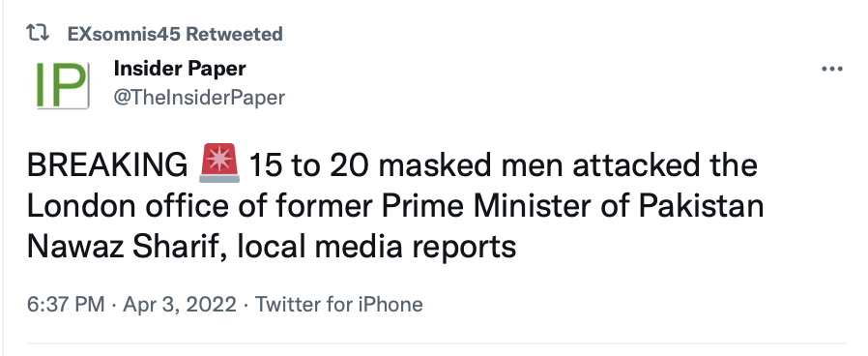Open EXsomnis45 Retweeted profile link
This screenshot has width=868, height=356.
tap(175, 34)
